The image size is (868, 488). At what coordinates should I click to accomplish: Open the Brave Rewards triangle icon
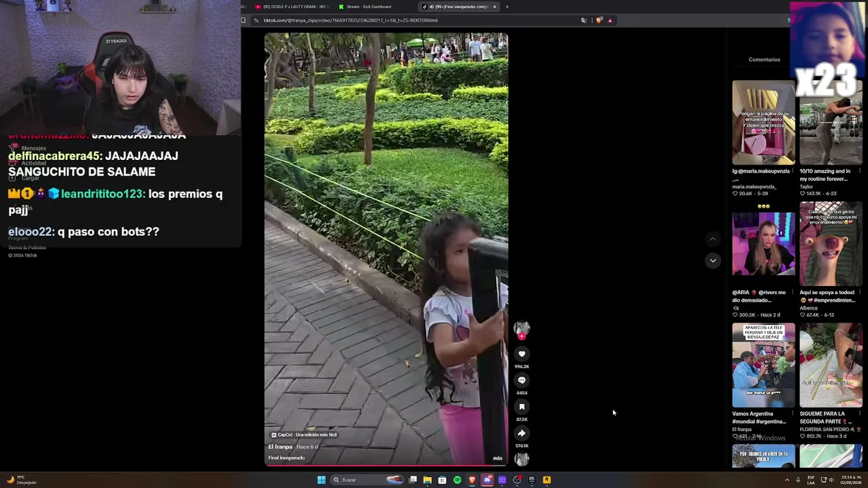point(610,20)
